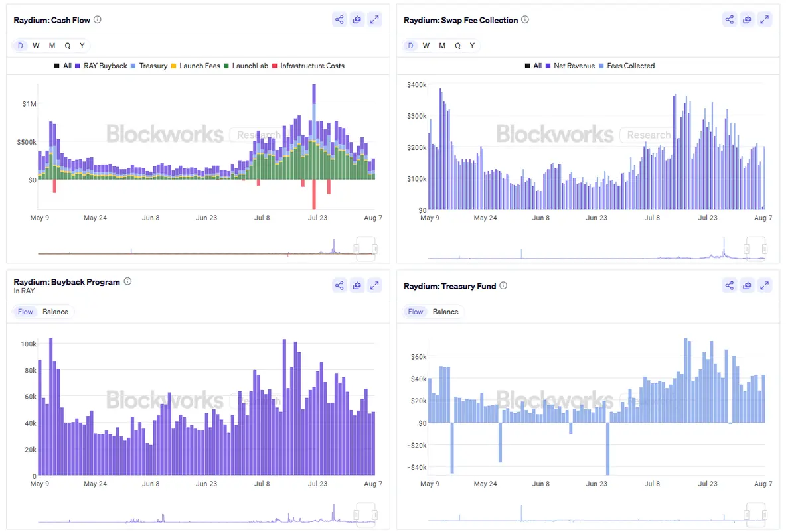
Task: Download the Treasury Fund chart
Action: tap(748, 285)
